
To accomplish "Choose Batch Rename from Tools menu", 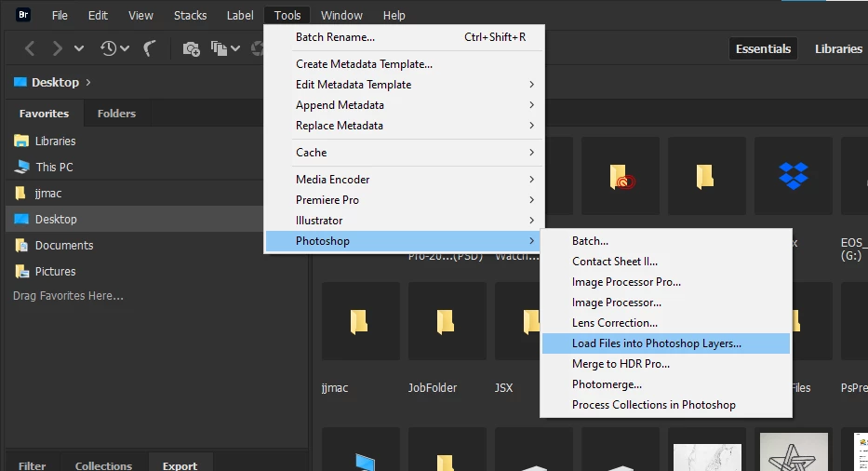I will pos(405,37).
